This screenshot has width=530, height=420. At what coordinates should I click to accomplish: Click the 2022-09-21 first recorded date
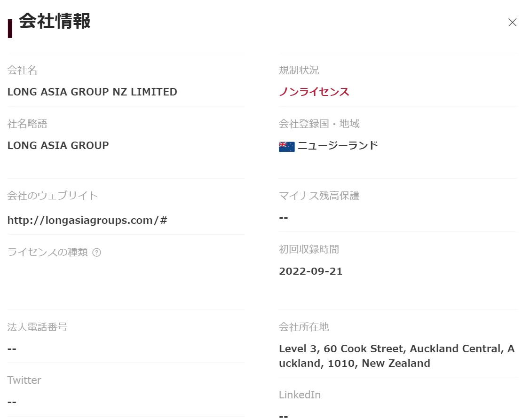coord(311,271)
